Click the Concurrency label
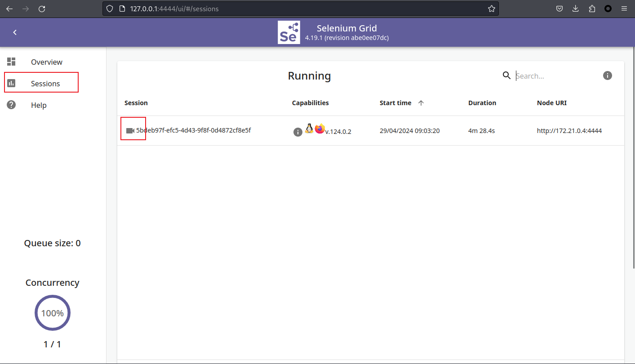Screen dimensions: 635x364 [x=53, y=283]
